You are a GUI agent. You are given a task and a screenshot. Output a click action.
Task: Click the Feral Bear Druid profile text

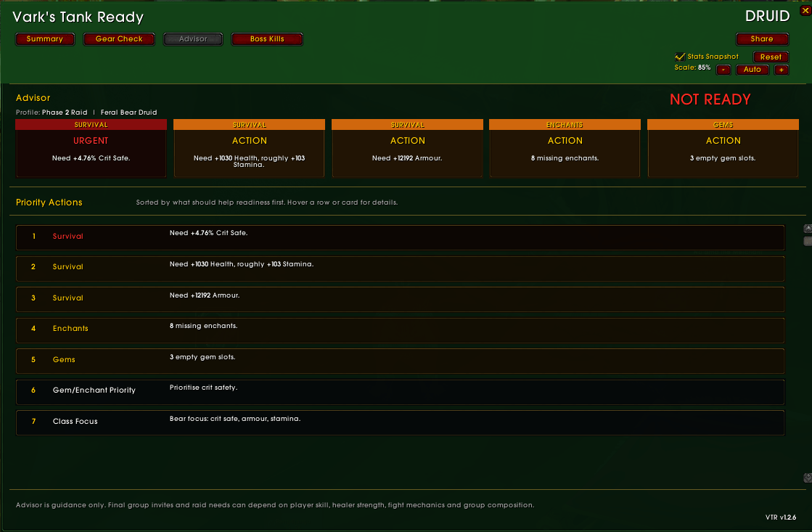coord(129,112)
